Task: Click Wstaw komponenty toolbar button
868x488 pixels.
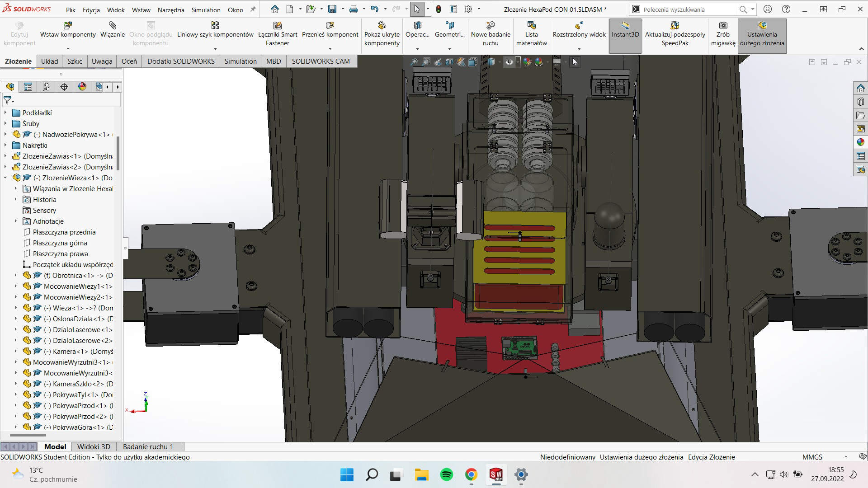Action: point(68,29)
